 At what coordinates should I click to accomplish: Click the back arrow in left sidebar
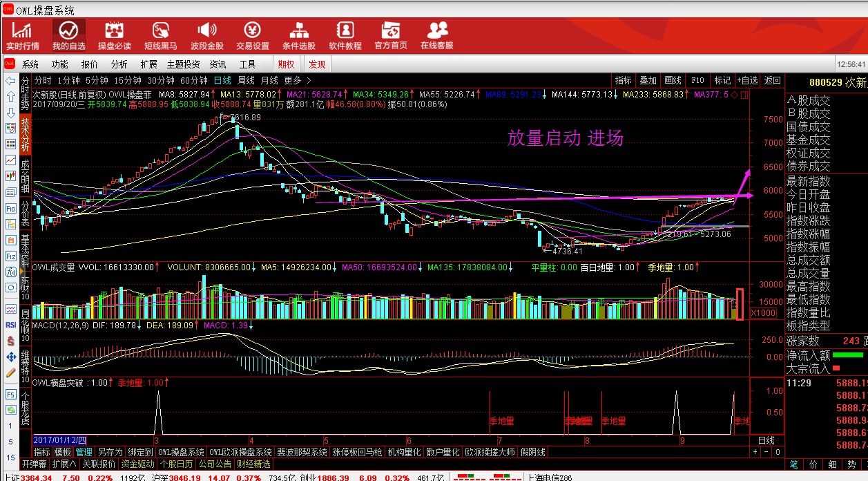[10, 81]
